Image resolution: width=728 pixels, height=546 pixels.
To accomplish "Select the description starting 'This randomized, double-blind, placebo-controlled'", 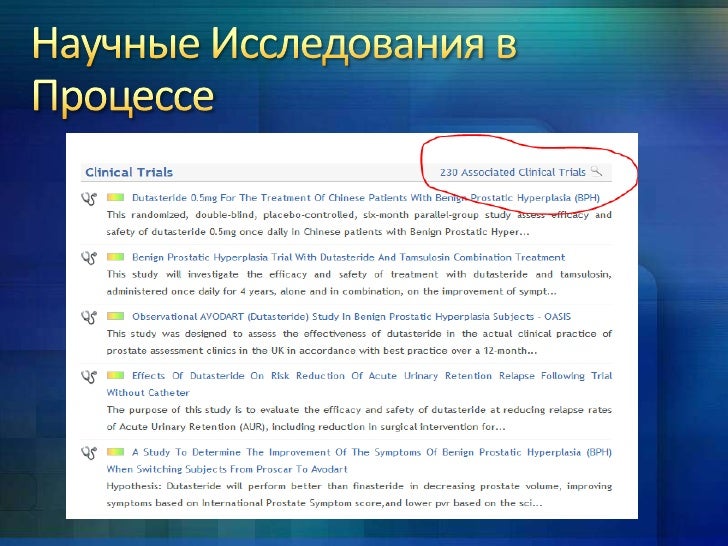I will coord(359,223).
